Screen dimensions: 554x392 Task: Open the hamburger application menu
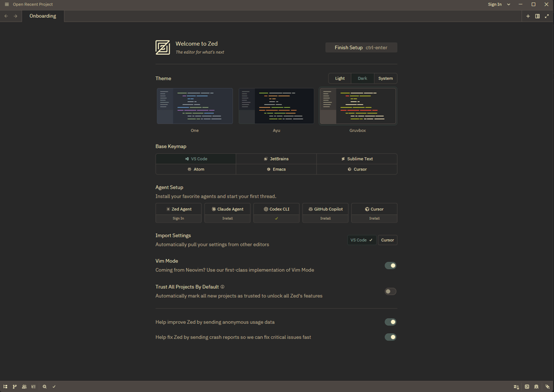pos(7,4)
